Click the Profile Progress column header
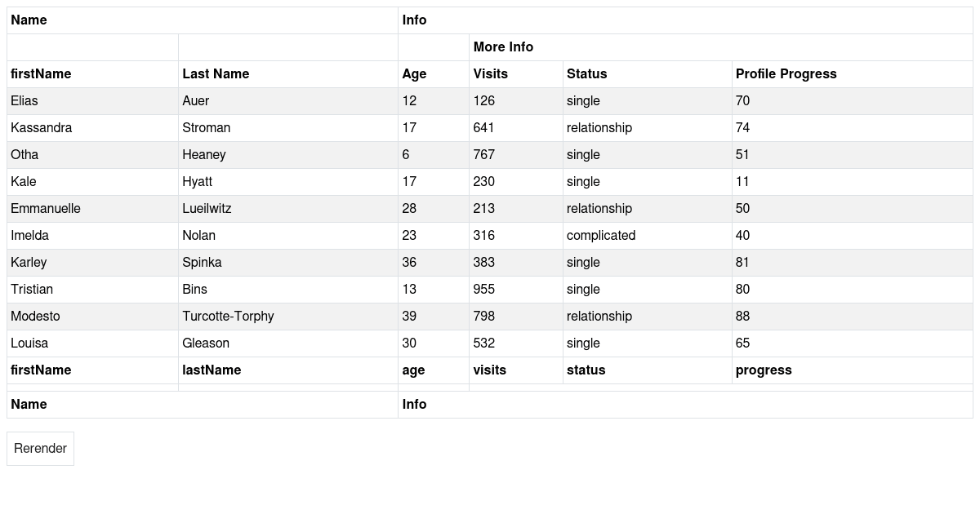980x514 pixels. (x=853, y=74)
